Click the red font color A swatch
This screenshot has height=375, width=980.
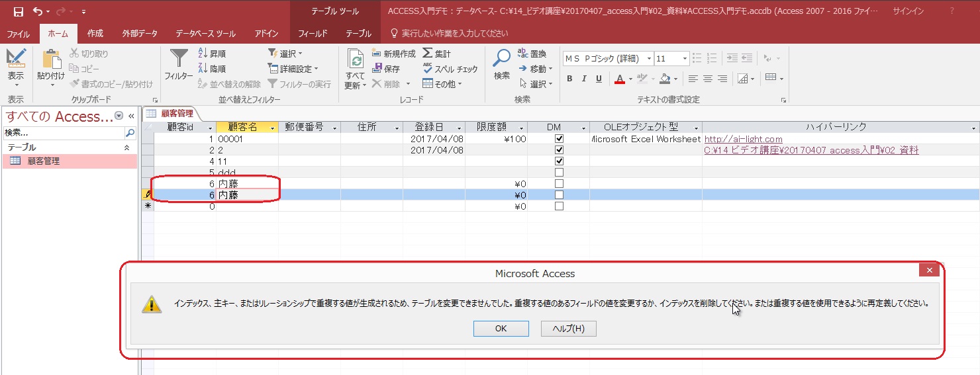coord(619,79)
